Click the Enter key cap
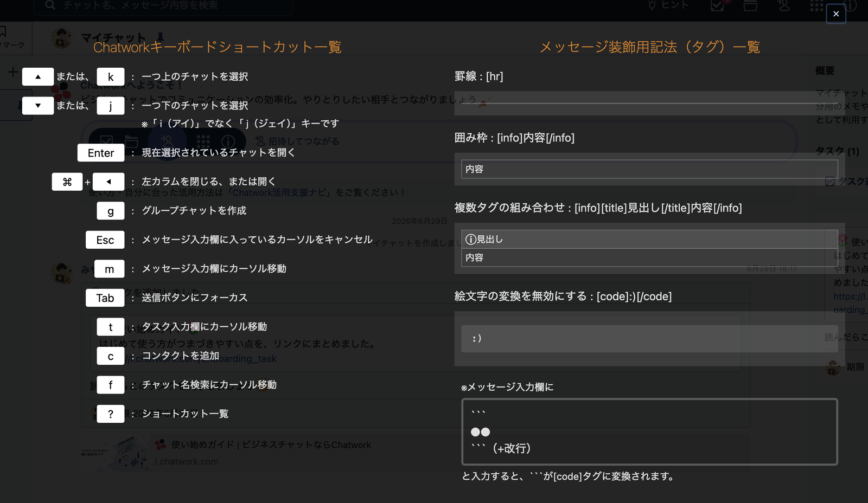The width and height of the screenshot is (868, 503). tap(101, 153)
